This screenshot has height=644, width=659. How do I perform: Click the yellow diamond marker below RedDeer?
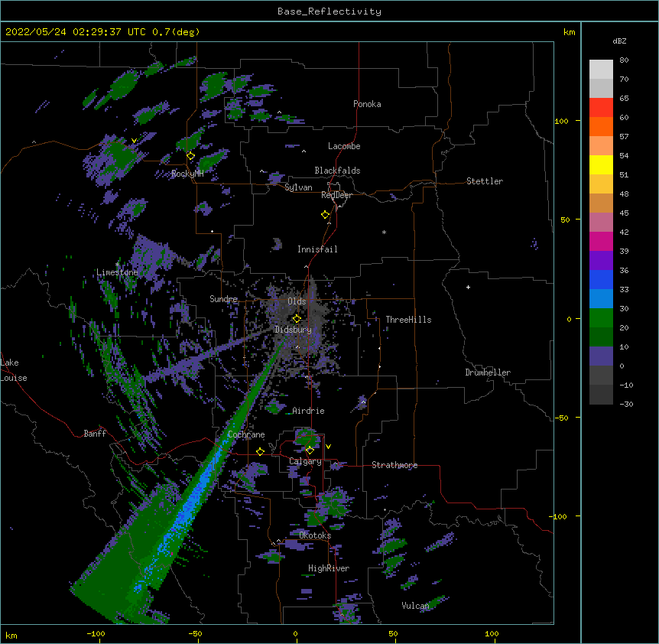click(x=326, y=215)
